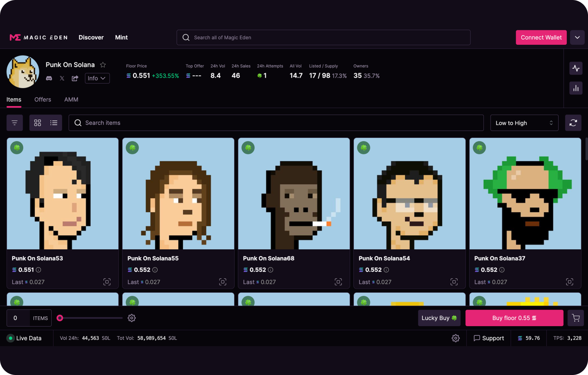
Task: Show price info for Punk On Solana55
Action: coord(155,270)
